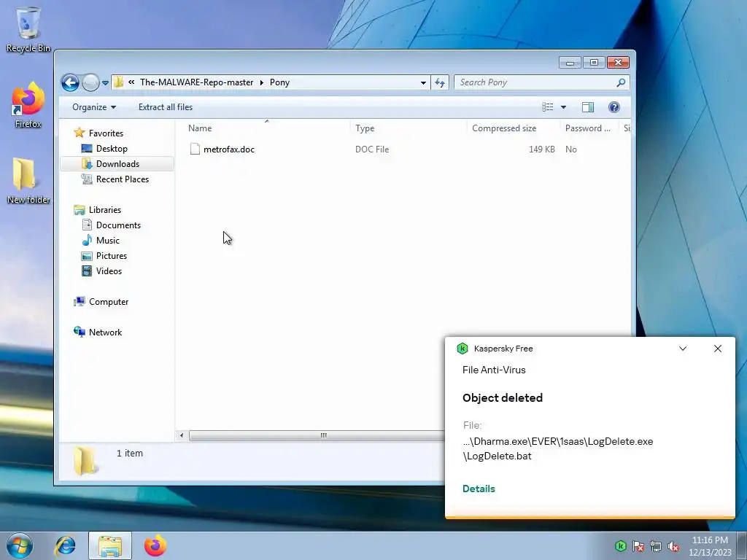The image size is (747, 560).
Task: Click Extract all files
Action: coord(166,107)
